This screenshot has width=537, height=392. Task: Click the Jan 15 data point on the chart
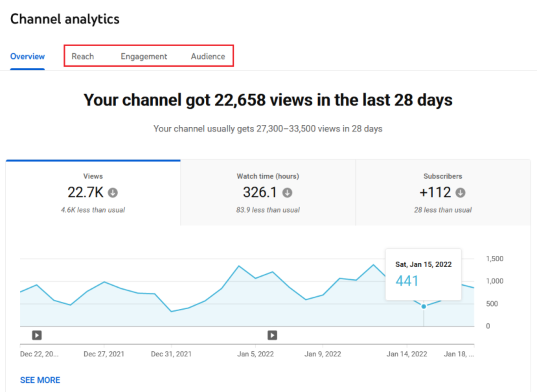tap(423, 306)
